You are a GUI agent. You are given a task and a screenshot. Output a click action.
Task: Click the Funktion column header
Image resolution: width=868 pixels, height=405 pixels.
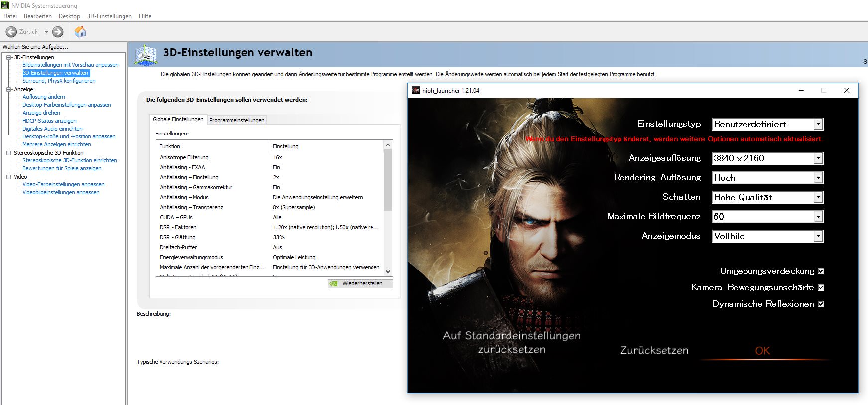[x=213, y=146]
